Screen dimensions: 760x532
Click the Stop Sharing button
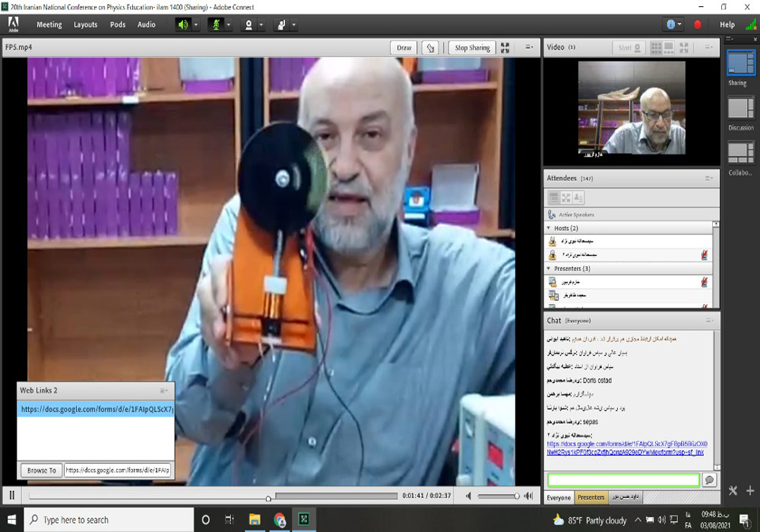(472, 48)
